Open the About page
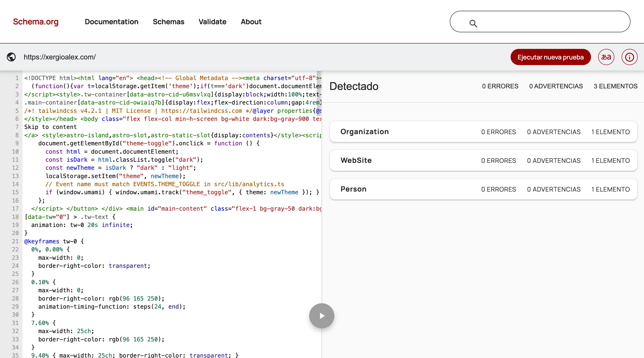This screenshot has height=358, width=644. [x=251, y=22]
